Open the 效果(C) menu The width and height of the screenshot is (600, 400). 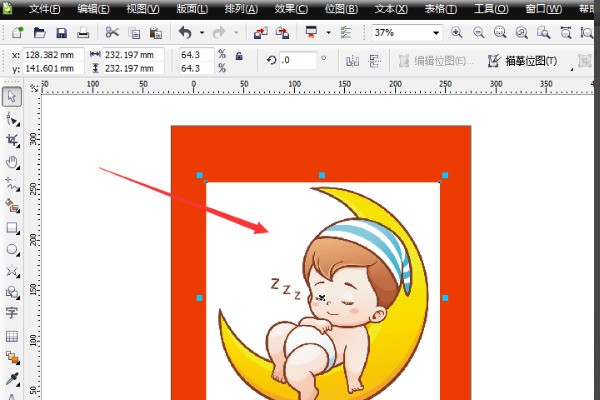point(291,9)
